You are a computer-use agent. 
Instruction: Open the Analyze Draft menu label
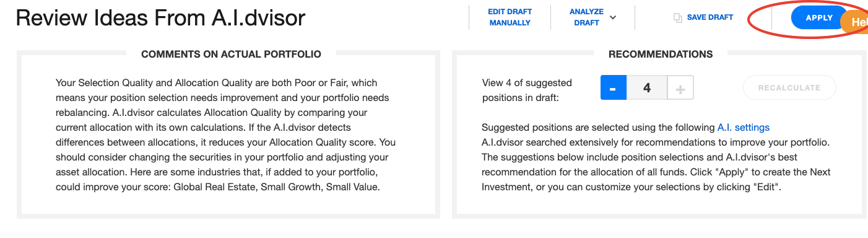[586, 17]
